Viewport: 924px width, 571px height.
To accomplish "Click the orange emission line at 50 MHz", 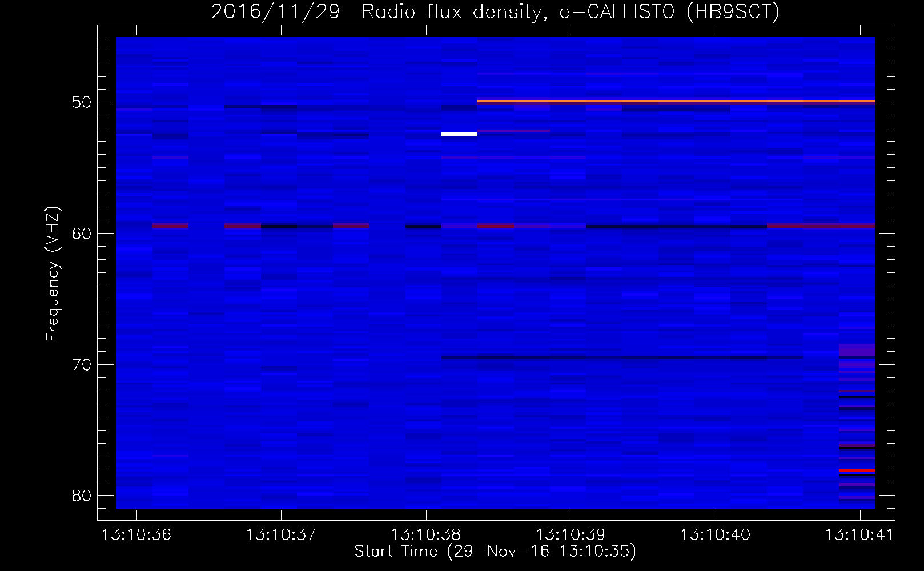I will (676, 101).
